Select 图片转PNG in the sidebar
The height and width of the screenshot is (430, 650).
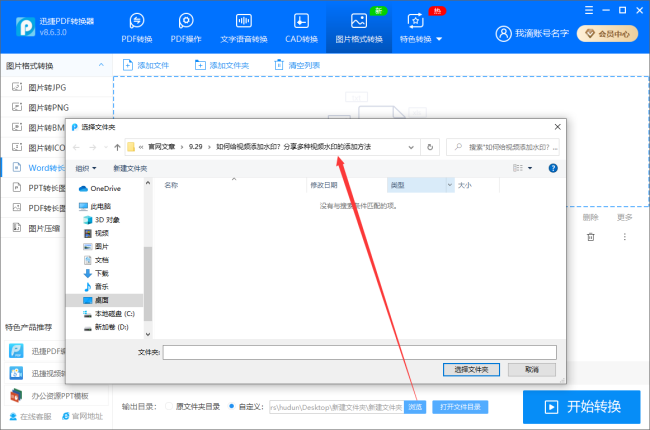coord(57,107)
